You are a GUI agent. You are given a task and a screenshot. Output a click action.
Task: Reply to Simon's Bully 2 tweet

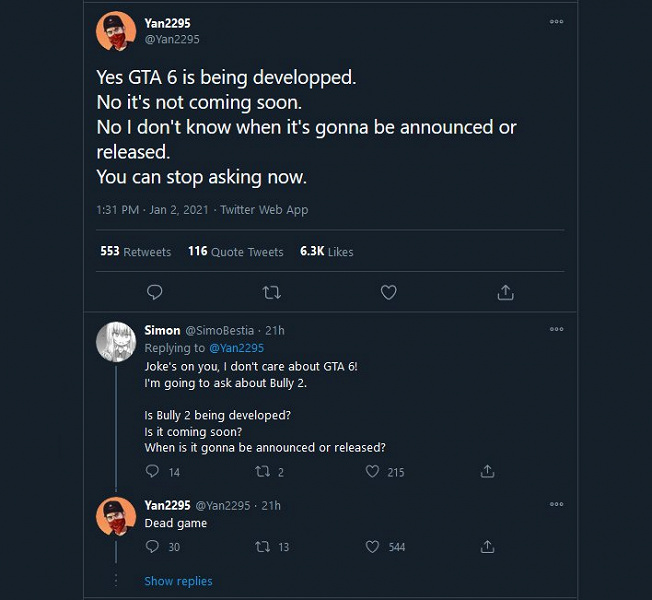coord(152,471)
